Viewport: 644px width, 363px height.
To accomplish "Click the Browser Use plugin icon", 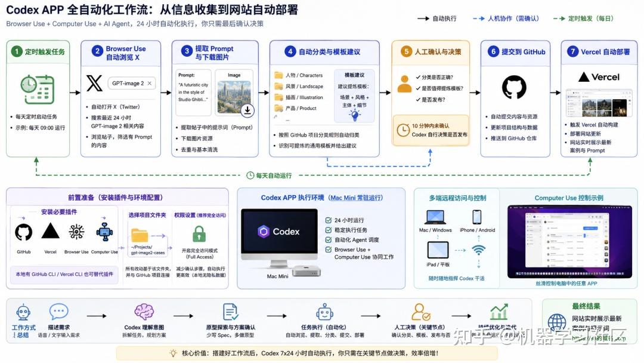I will tap(76, 232).
